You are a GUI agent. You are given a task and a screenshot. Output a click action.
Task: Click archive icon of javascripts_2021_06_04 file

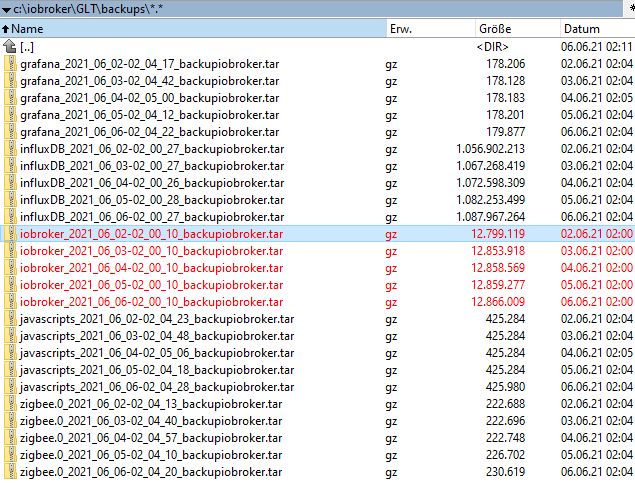(10, 353)
